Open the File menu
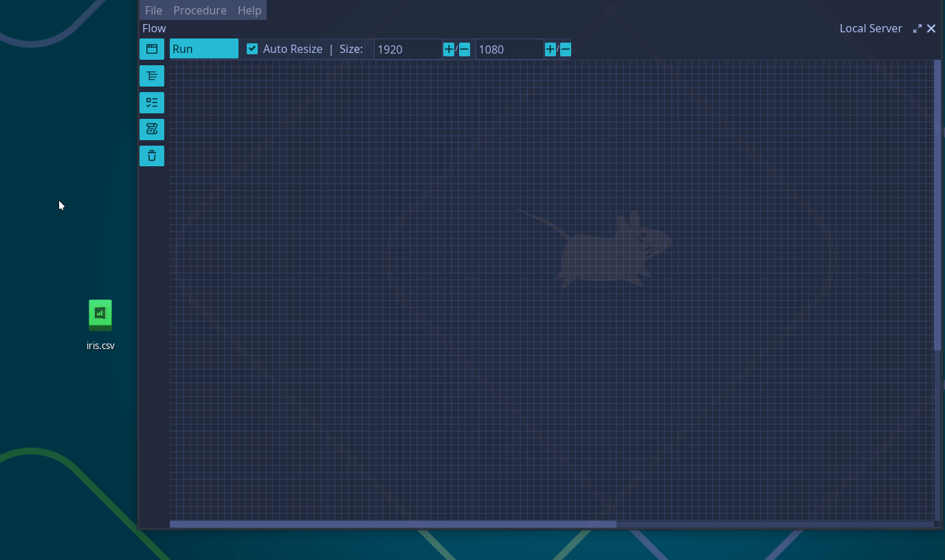 pos(153,10)
